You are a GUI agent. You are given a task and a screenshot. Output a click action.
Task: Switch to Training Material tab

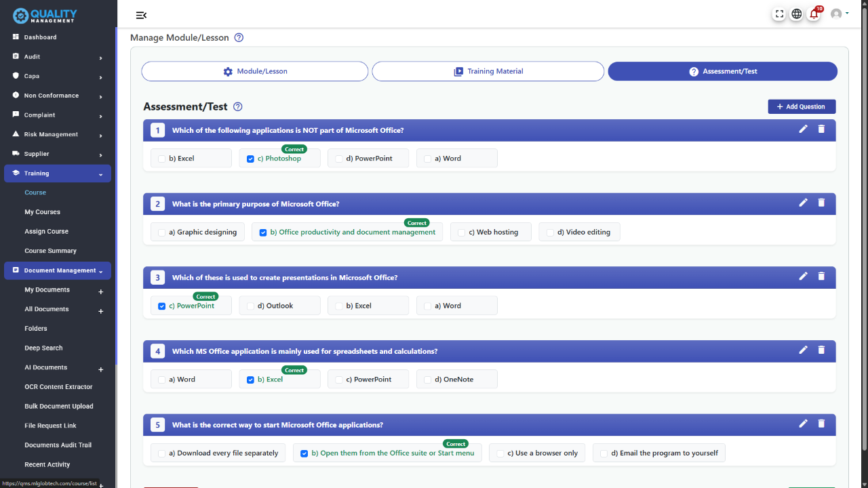(488, 71)
